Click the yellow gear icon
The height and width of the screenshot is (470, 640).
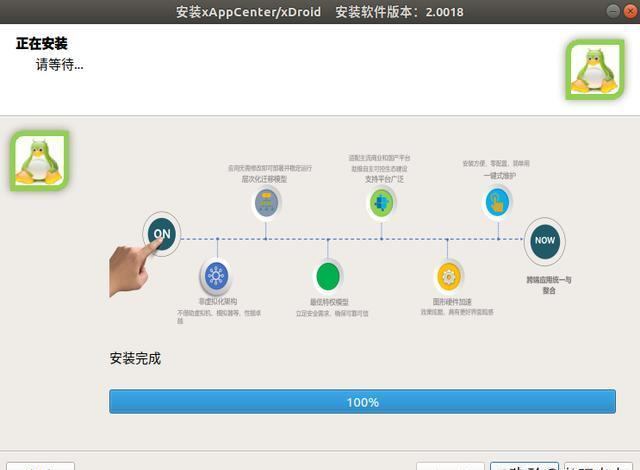point(448,277)
